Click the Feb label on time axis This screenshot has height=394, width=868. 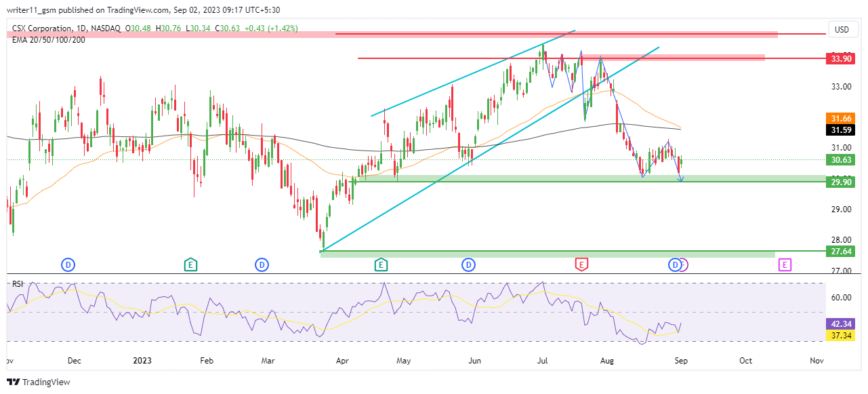(207, 361)
